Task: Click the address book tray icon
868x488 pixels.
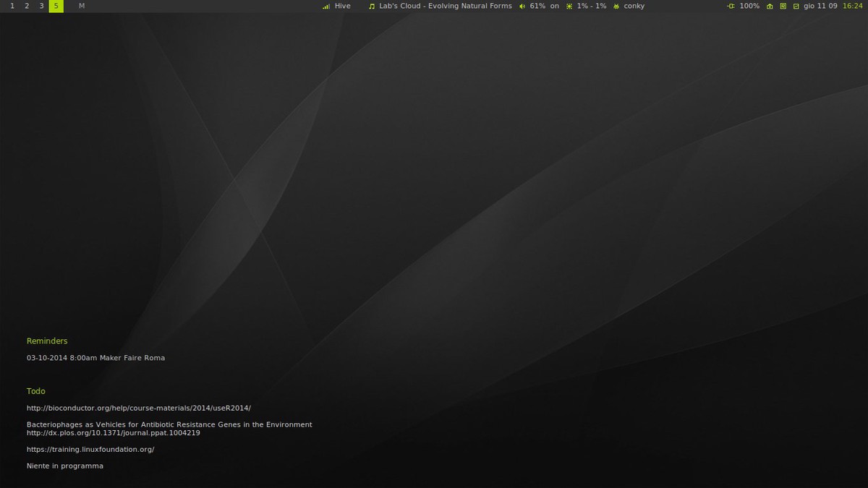Action: click(x=783, y=6)
